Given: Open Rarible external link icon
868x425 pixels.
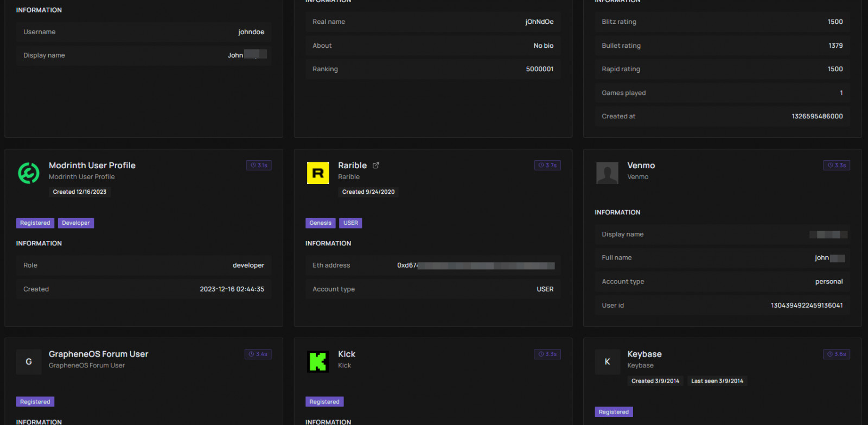Looking at the screenshot, I should pyautogui.click(x=376, y=166).
